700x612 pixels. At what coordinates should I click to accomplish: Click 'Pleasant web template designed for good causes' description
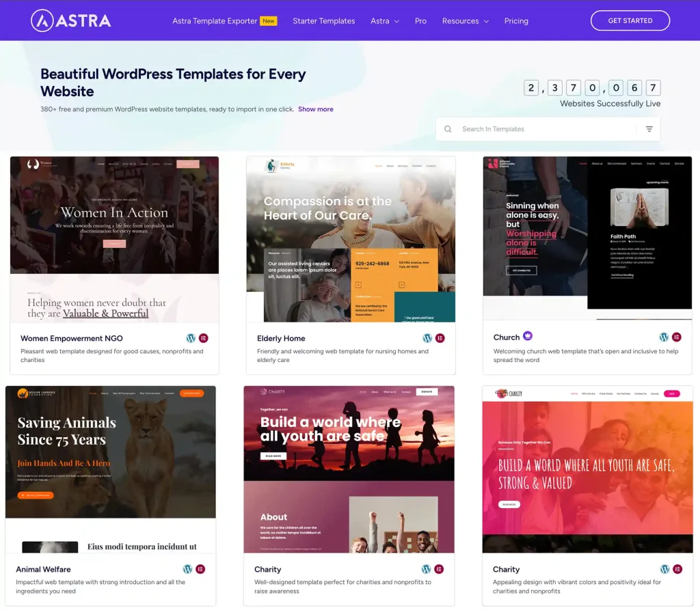111,355
